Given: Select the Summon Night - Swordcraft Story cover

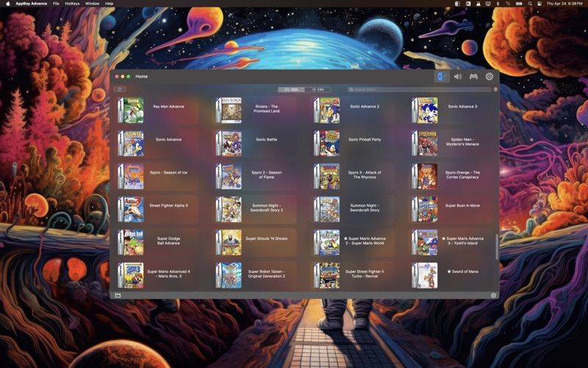Looking at the screenshot, I should [x=326, y=210].
